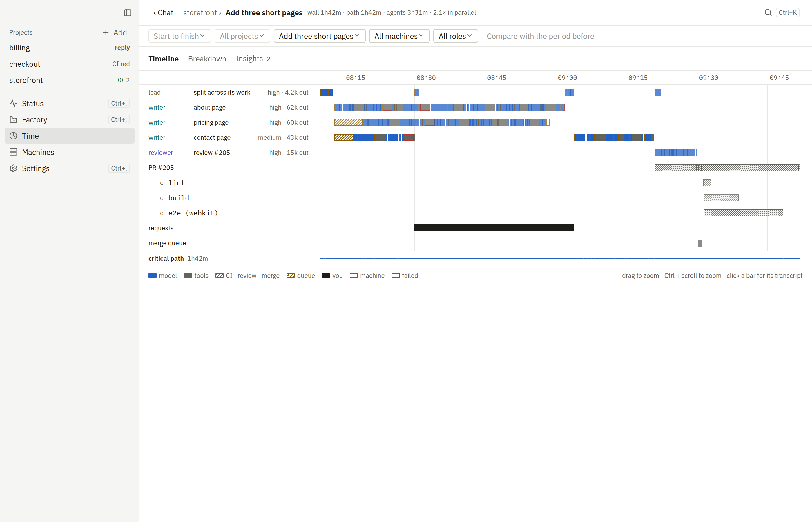Click the reviewer review #205 bar
This screenshot has height=522, width=812.
675,153
